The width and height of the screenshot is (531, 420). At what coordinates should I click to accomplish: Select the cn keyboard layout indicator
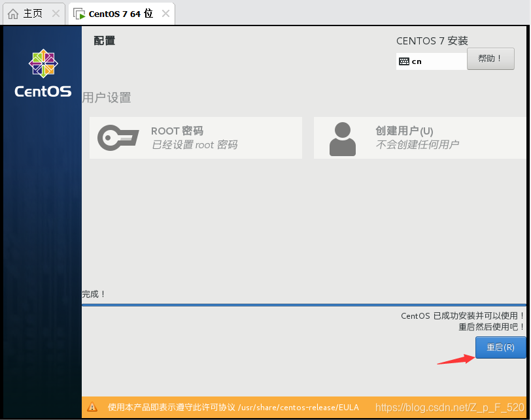coord(432,61)
